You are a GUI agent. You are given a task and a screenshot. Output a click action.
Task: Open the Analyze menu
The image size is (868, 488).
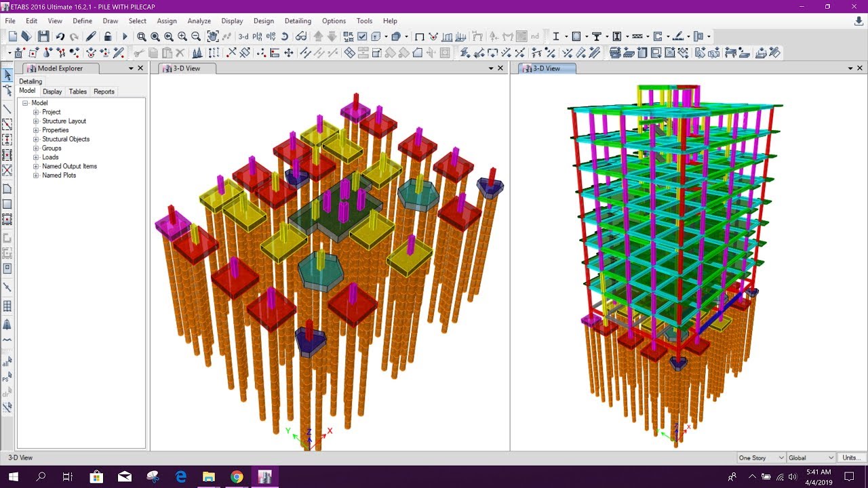[199, 21]
